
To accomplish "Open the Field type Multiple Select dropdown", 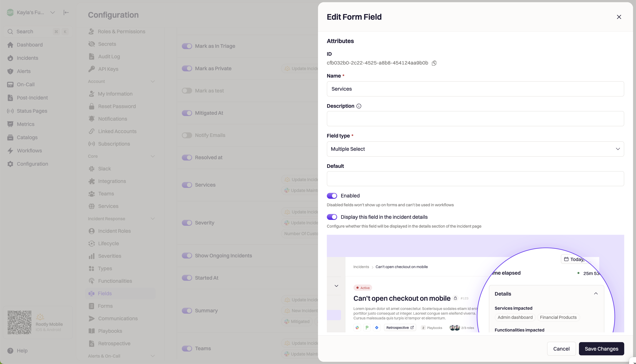I will coord(475,149).
